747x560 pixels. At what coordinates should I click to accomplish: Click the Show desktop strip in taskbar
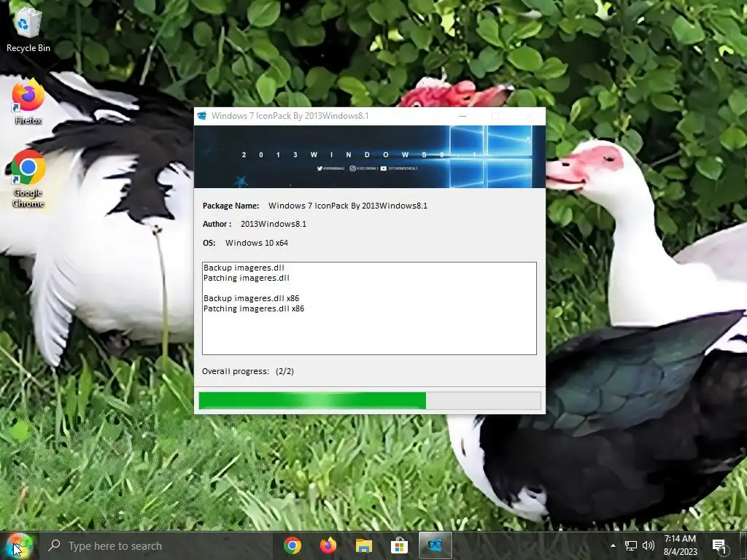(x=744, y=545)
